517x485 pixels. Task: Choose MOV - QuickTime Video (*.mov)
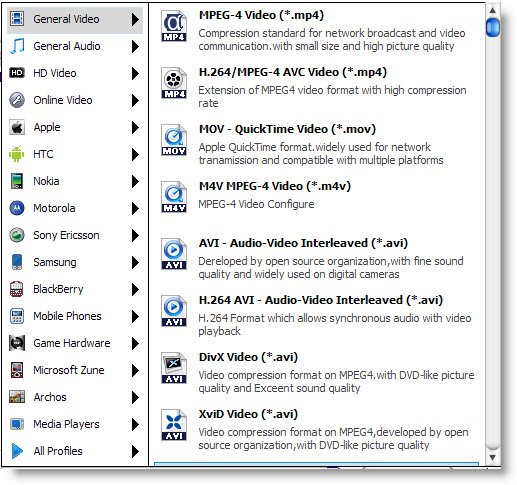coord(318,144)
